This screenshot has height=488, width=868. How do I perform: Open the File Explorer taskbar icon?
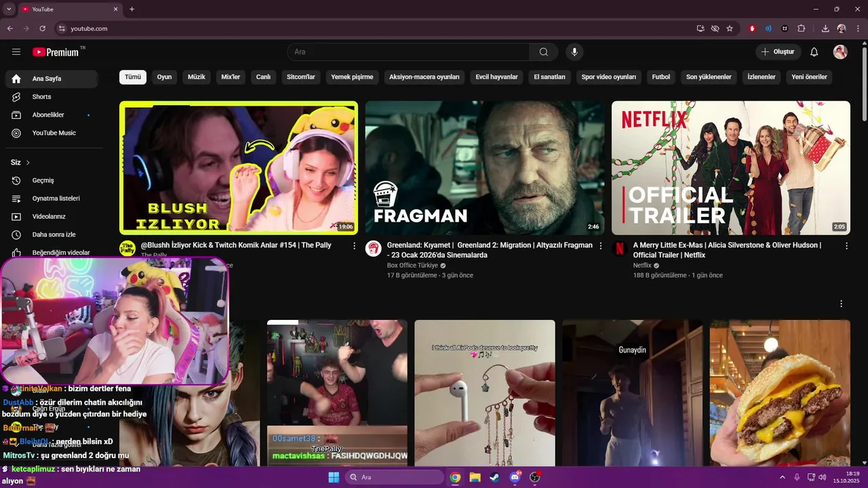475,477
